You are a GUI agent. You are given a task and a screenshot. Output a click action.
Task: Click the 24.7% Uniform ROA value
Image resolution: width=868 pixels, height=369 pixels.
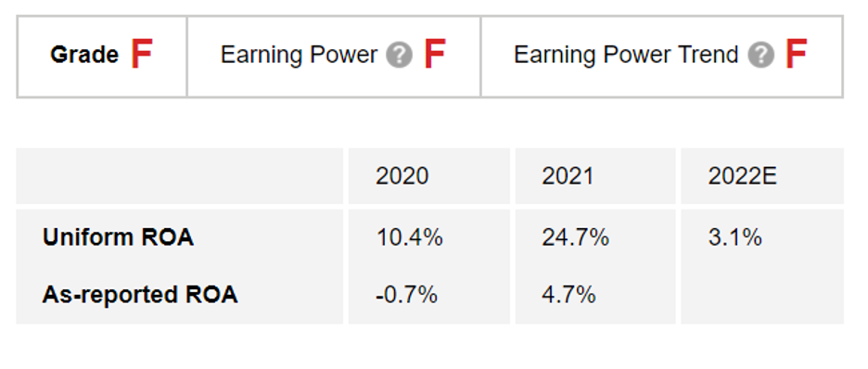click(575, 237)
